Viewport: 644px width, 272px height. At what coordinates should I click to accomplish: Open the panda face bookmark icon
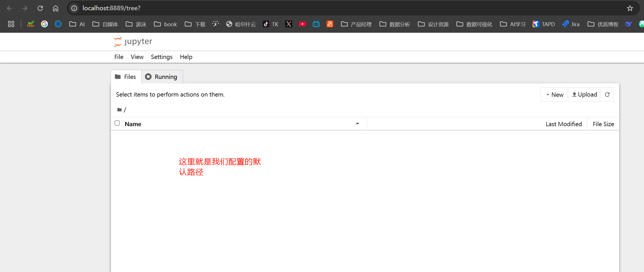(216, 24)
